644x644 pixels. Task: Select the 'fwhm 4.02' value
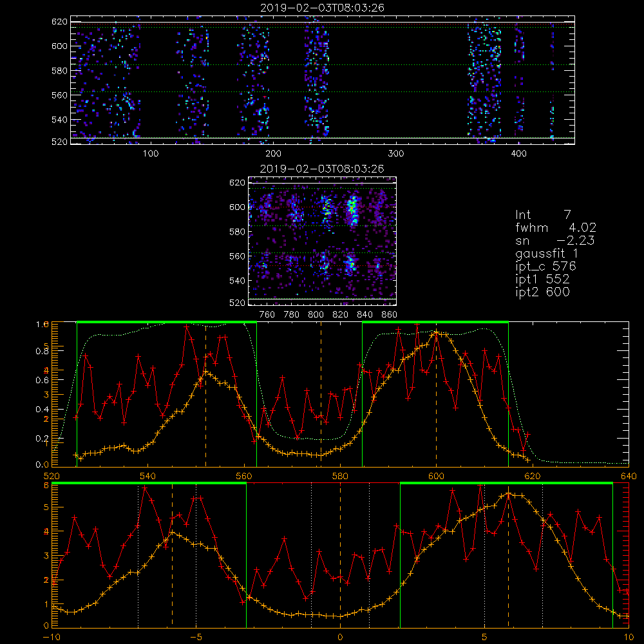[x=556, y=227]
